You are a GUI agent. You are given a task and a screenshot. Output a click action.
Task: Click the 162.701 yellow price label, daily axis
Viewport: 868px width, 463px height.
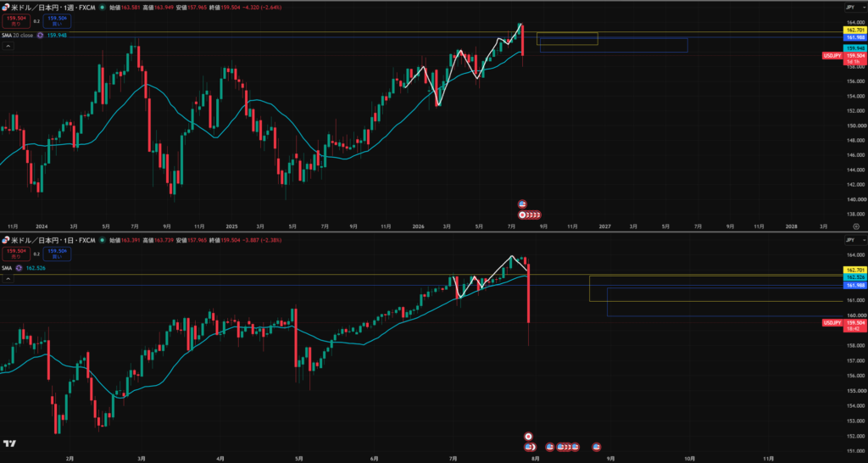855,270
